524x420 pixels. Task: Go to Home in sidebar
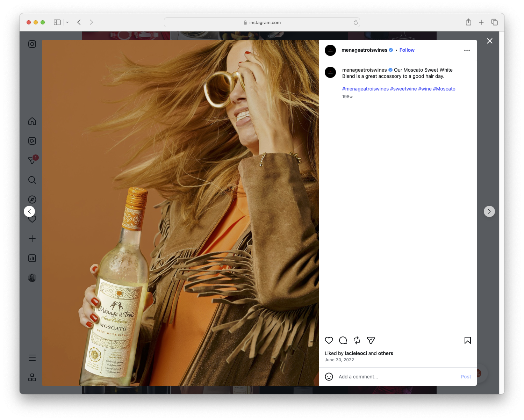(x=32, y=121)
